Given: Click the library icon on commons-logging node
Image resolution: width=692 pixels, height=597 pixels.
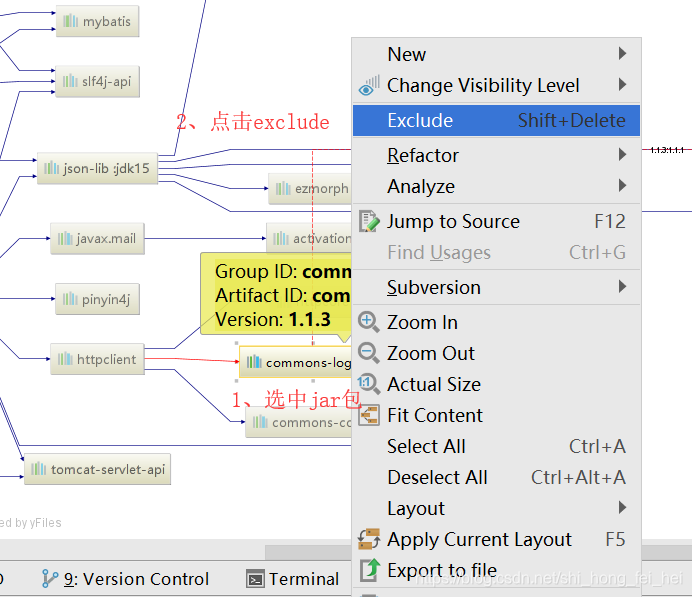Looking at the screenshot, I should (x=254, y=362).
